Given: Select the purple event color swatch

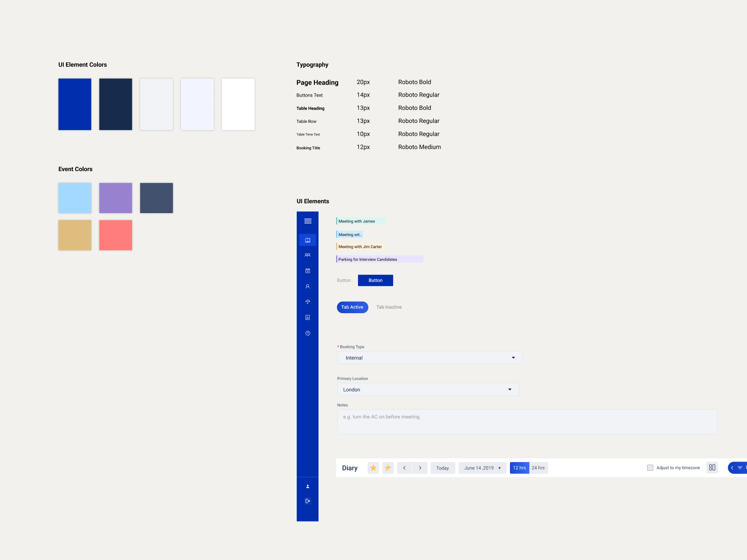Looking at the screenshot, I should 116,198.
